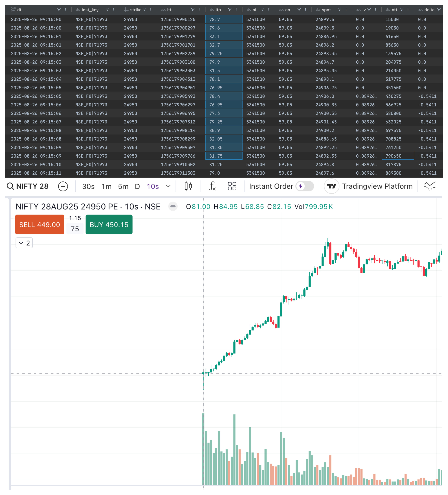Open the layout grid selector icon

232,186
